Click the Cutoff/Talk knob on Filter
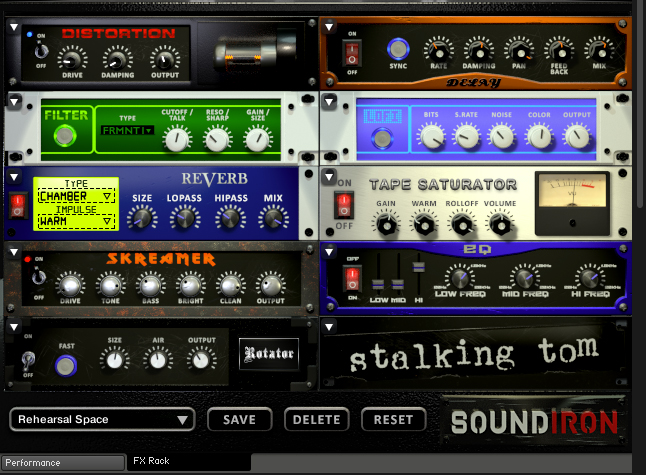Viewport: 646px width, 475px height. [176, 138]
